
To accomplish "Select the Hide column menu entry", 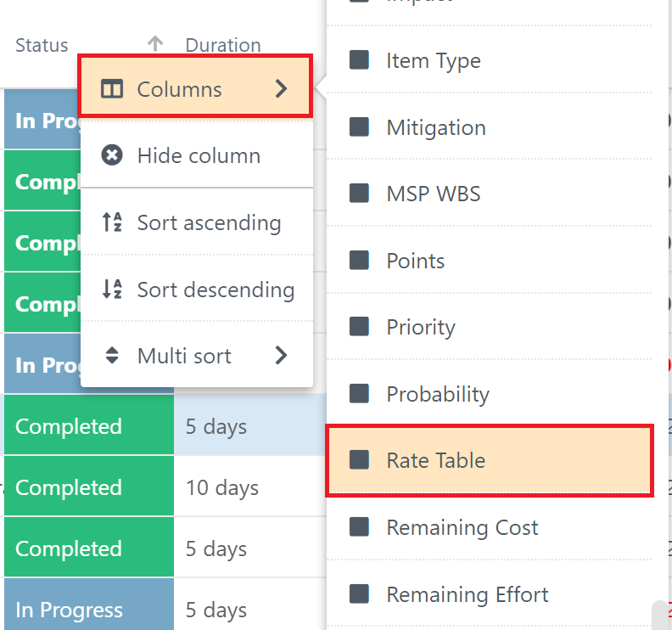I will (197, 155).
